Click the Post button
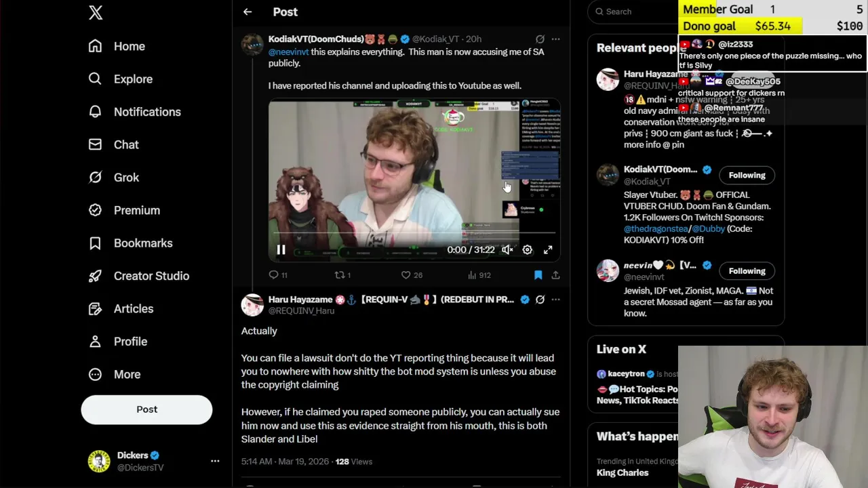This screenshot has height=488, width=868. [146, 409]
